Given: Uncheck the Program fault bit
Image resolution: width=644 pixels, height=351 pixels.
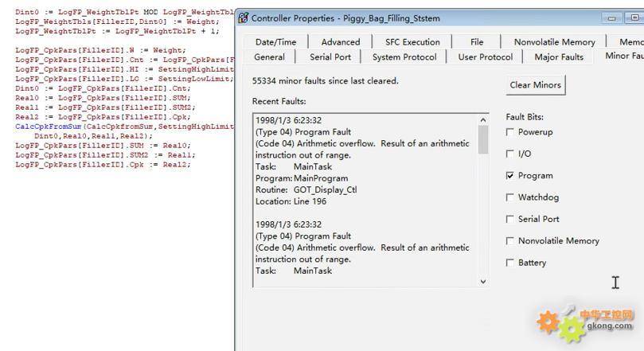Looking at the screenshot, I should point(510,176).
